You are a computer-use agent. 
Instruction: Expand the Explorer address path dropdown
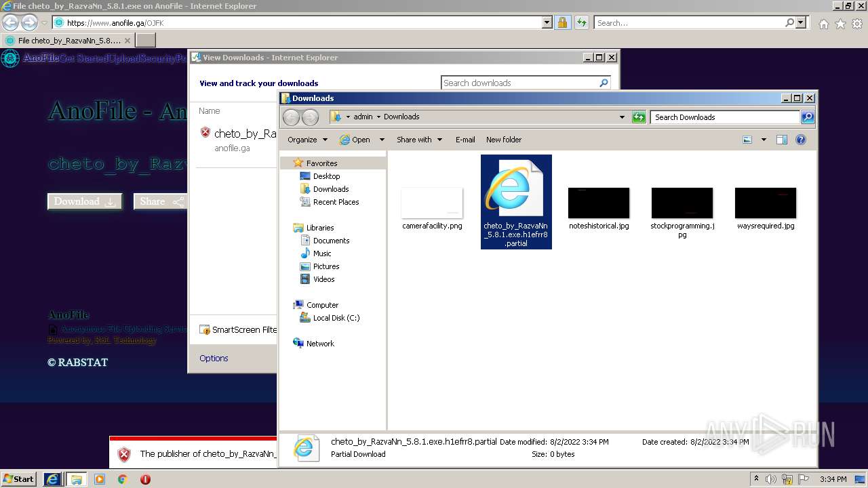(x=622, y=117)
